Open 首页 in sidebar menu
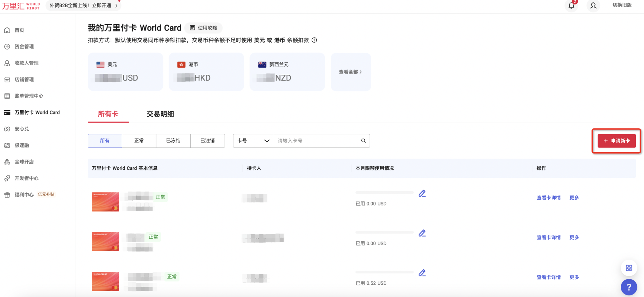The image size is (644, 297). pos(19,30)
